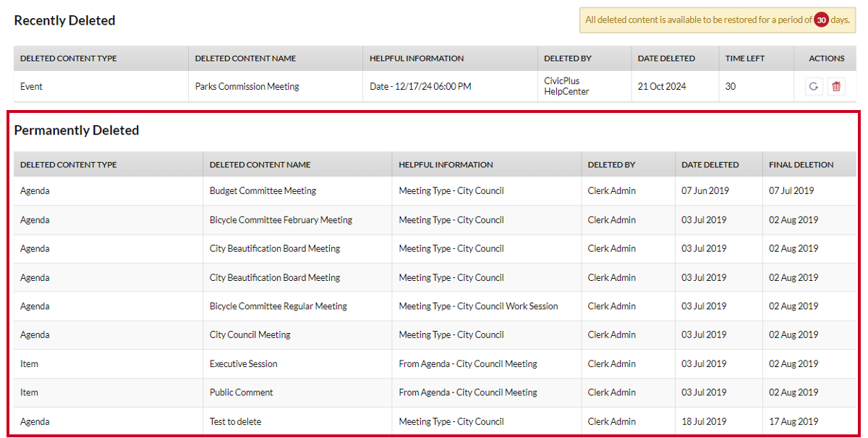Click the restore period notice text
The image size is (868, 438).
(718, 20)
